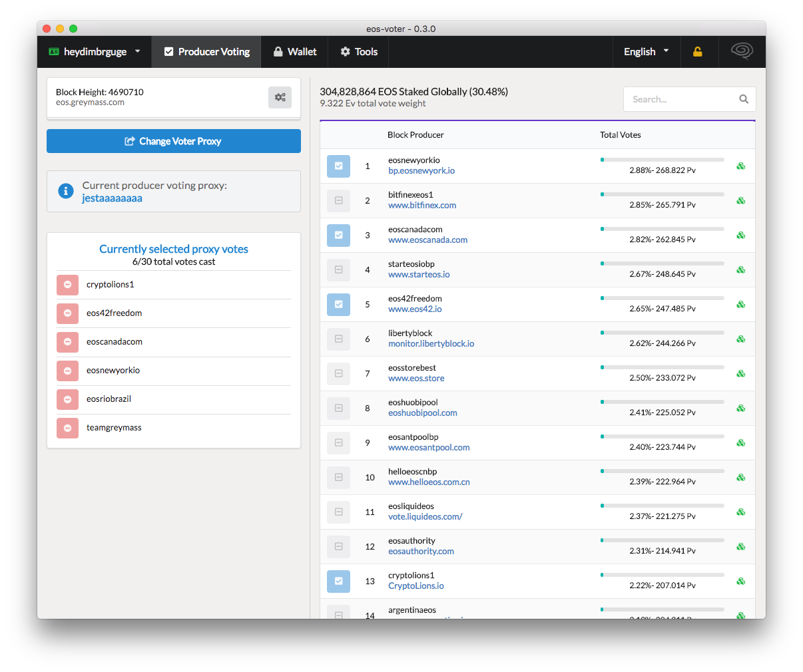803x672 pixels.
Task: Click the vote progress bar for eosauthority
Action: (662, 540)
